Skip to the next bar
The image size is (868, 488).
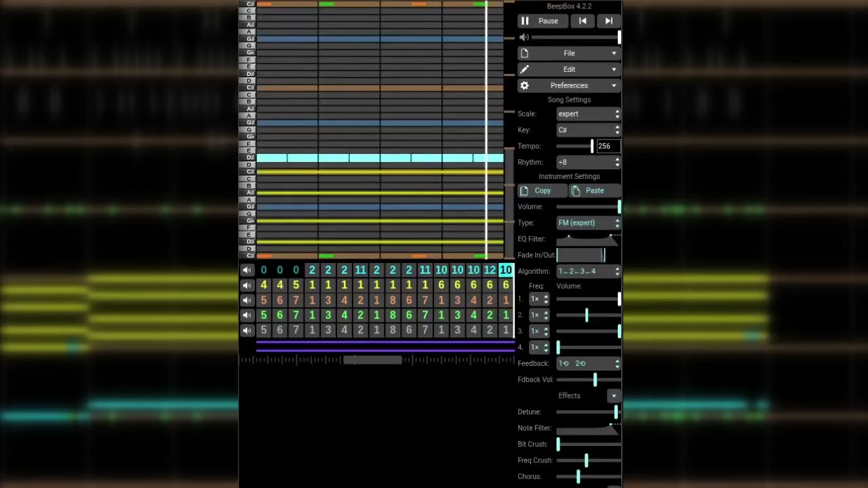point(608,21)
